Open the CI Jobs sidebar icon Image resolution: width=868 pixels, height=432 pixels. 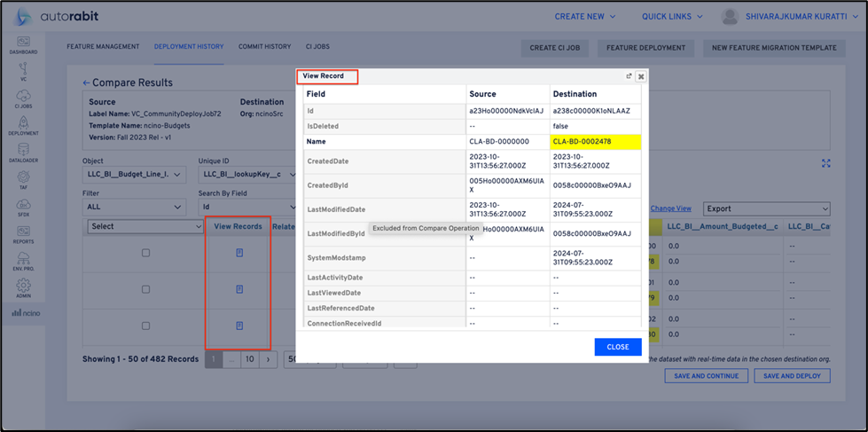tap(23, 98)
